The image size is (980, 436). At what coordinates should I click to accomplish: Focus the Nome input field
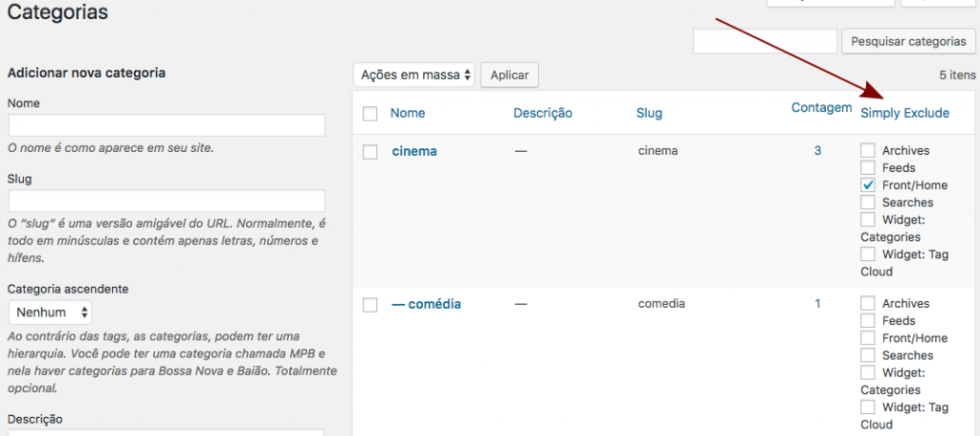click(167, 125)
